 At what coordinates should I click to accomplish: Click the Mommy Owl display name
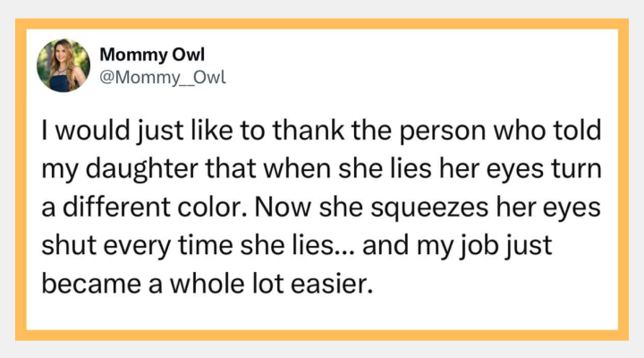pyautogui.click(x=152, y=55)
